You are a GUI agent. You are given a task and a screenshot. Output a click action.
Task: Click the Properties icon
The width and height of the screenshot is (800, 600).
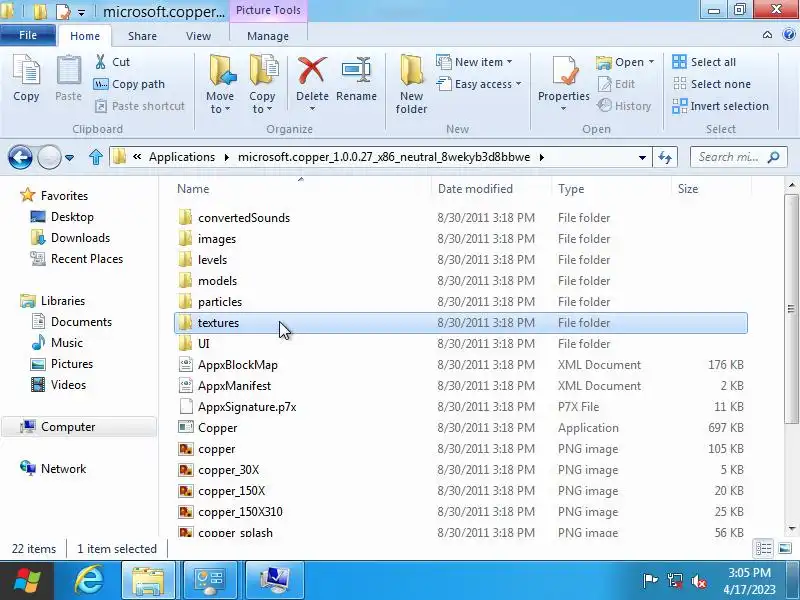tap(563, 70)
